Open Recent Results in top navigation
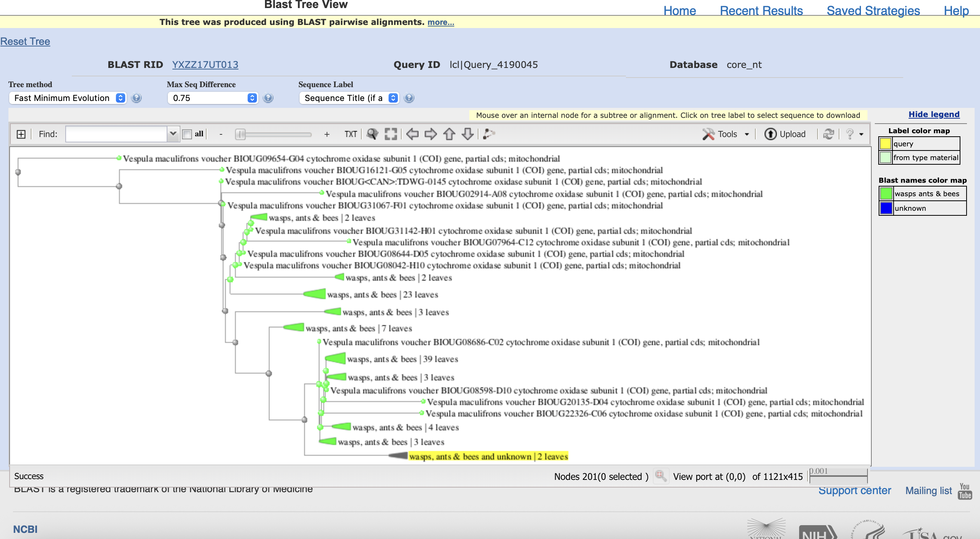The width and height of the screenshot is (980, 539). coord(761,11)
